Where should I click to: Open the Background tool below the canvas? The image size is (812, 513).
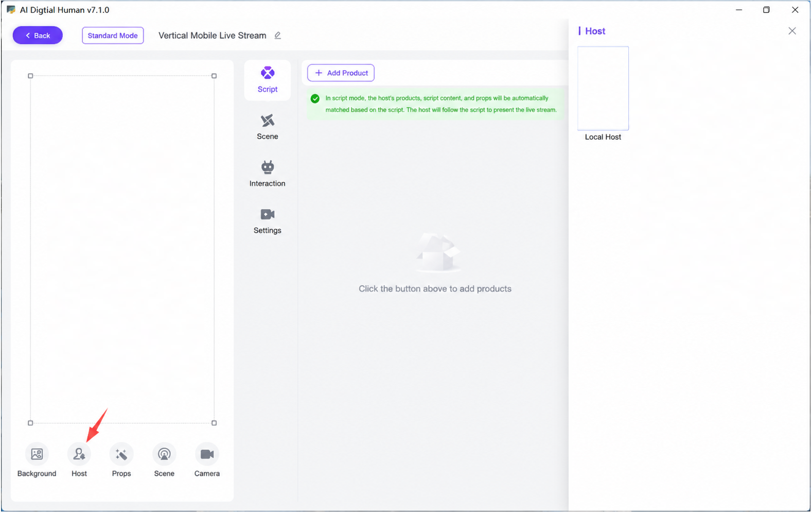37,454
